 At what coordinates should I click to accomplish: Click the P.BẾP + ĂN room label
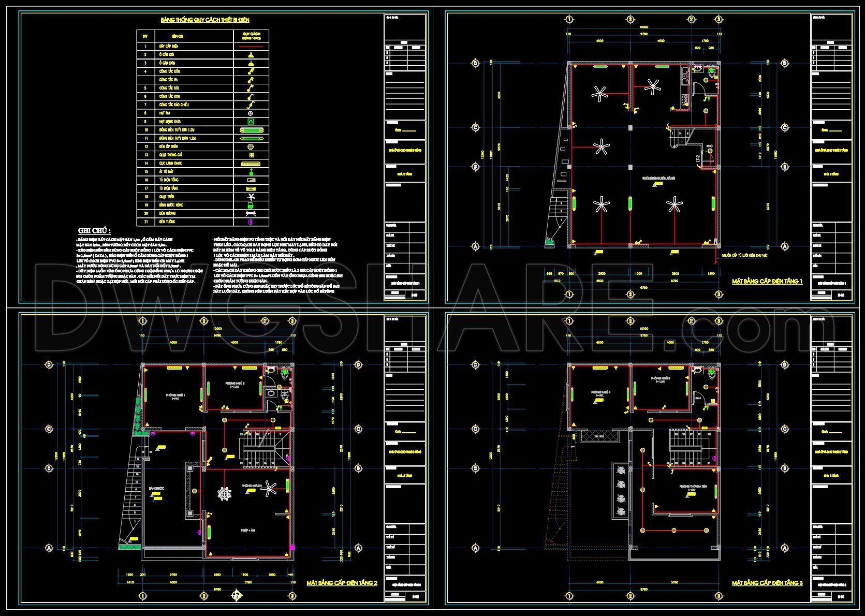coord(249,531)
